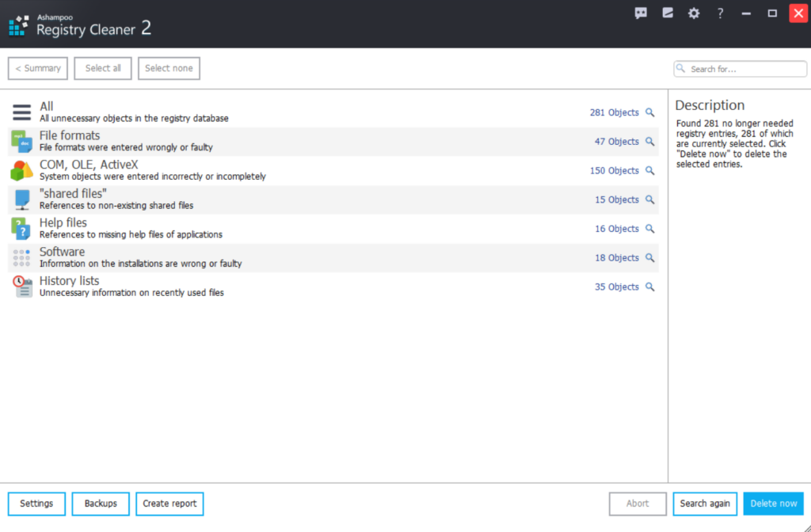Open the feedback speech bubble icon

pos(641,13)
